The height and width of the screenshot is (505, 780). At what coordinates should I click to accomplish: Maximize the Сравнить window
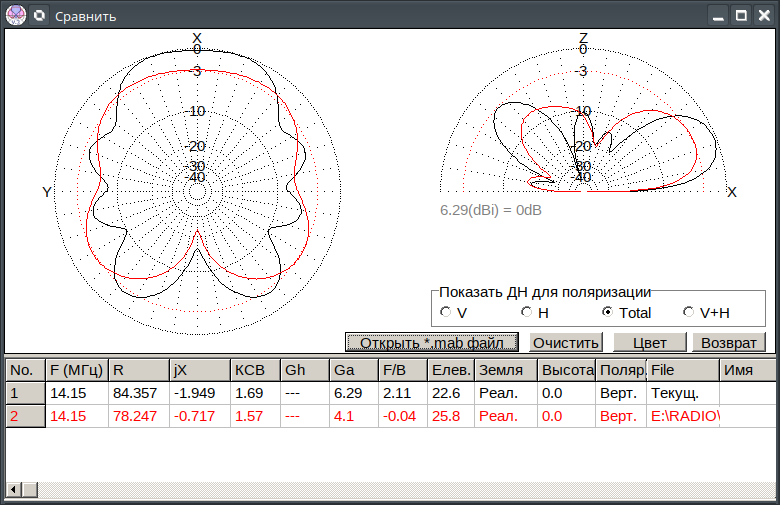point(741,15)
